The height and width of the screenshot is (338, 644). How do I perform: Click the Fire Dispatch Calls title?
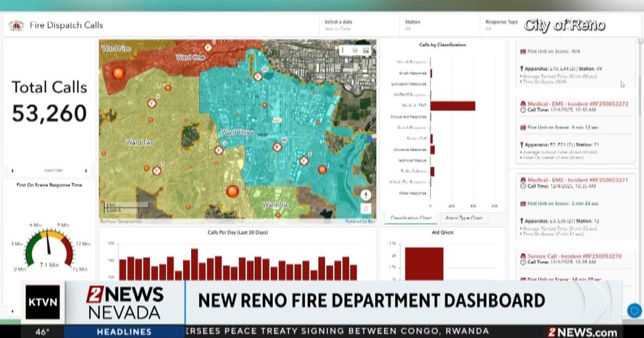(67, 25)
